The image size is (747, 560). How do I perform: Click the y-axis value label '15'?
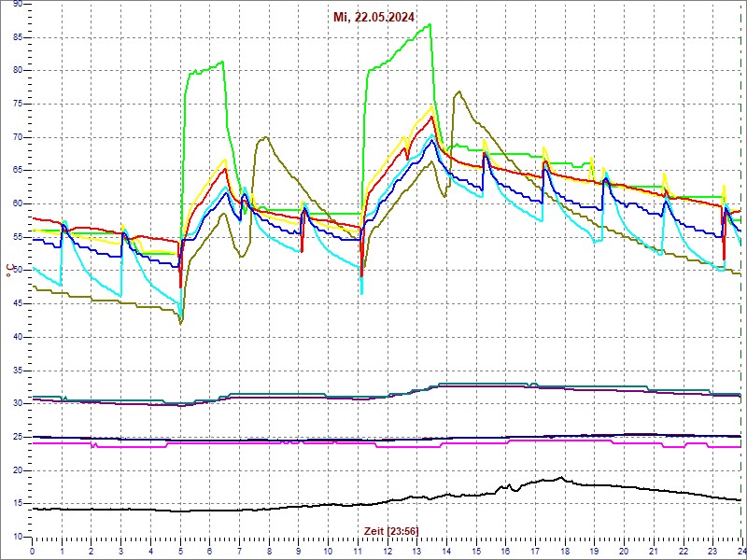tap(18, 504)
